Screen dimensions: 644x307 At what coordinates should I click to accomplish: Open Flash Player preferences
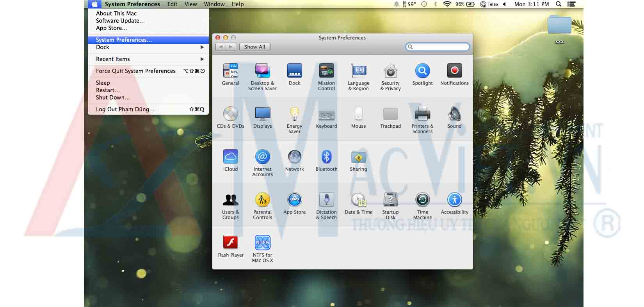[x=230, y=246]
